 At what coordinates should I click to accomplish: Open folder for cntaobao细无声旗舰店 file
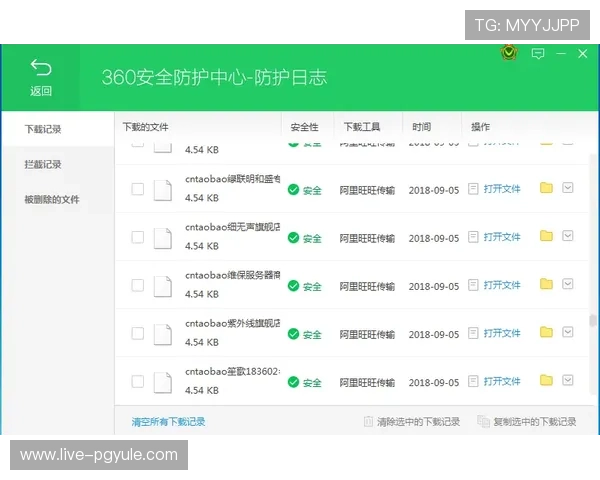point(546,236)
